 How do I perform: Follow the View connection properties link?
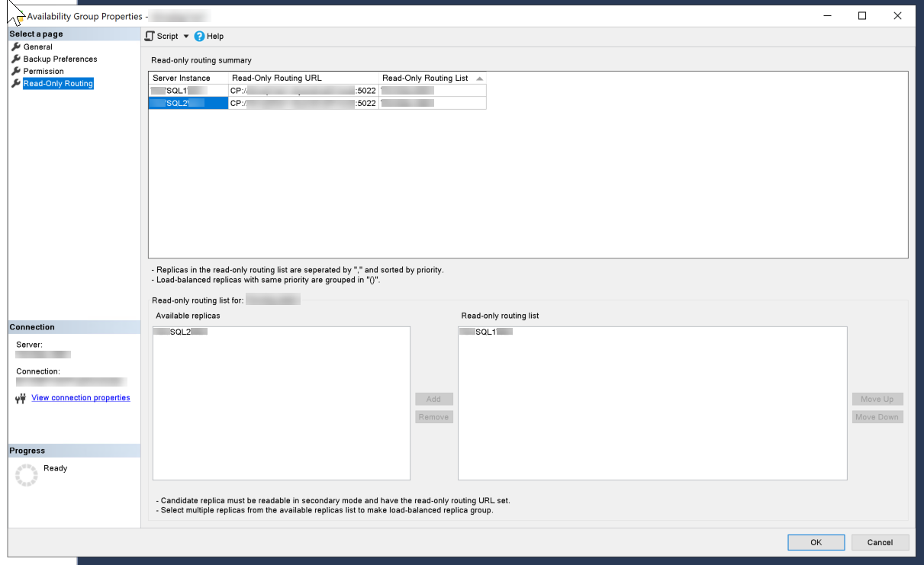pos(80,397)
